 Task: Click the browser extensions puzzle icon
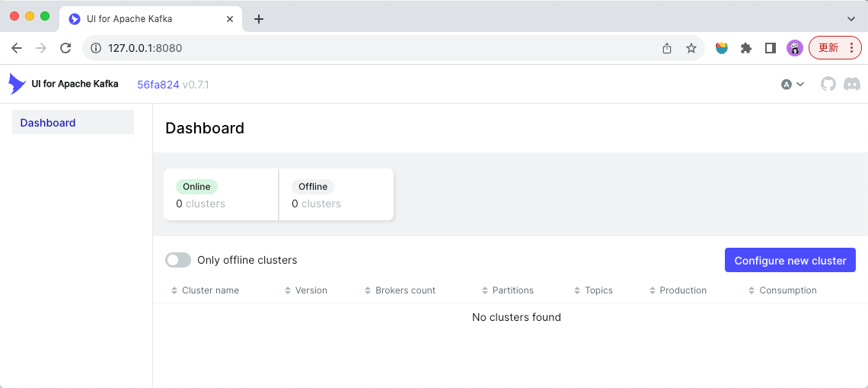coord(746,48)
